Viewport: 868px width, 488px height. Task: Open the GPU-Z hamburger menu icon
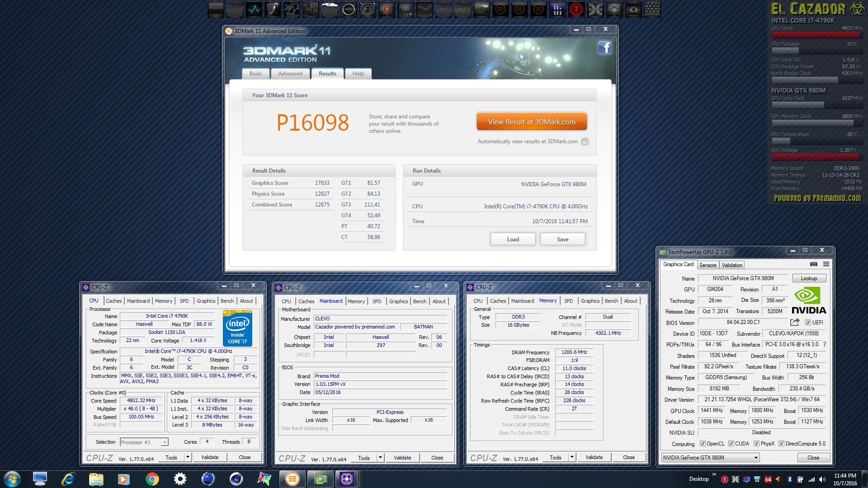826,264
